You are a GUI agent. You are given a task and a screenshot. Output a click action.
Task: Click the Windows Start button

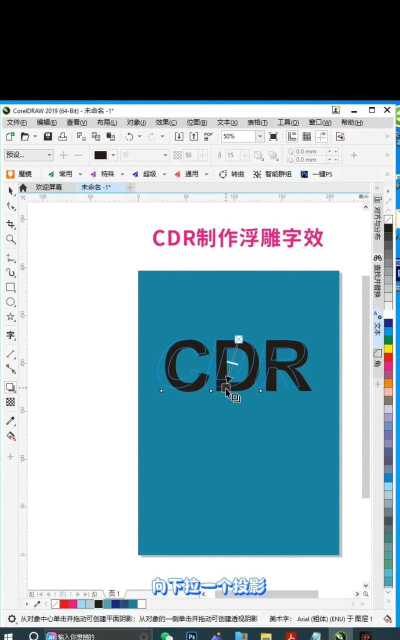click(x=8, y=636)
